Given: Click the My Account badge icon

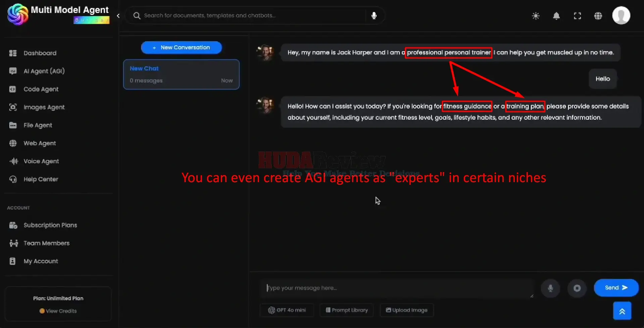Looking at the screenshot, I should [x=12, y=261].
